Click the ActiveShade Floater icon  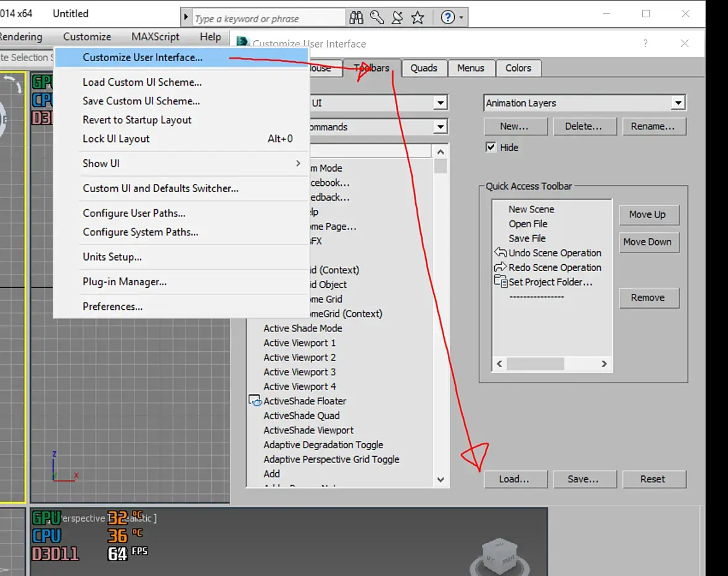[x=255, y=401]
